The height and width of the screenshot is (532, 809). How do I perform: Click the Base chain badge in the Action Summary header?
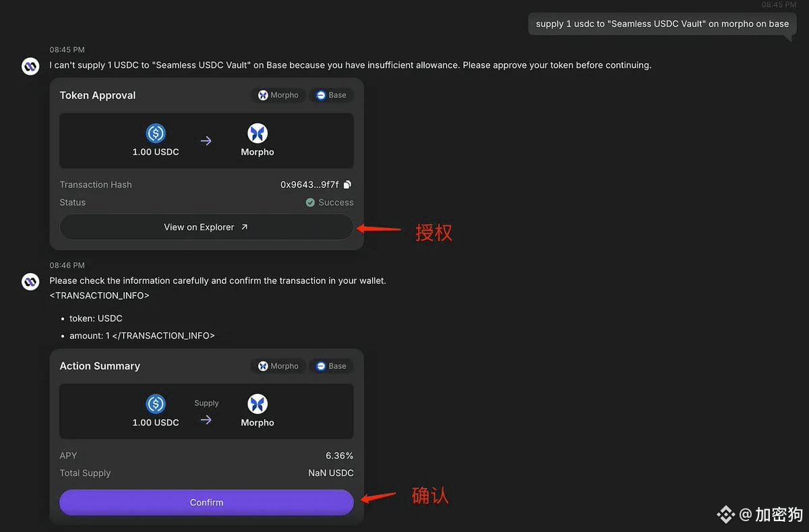331,366
